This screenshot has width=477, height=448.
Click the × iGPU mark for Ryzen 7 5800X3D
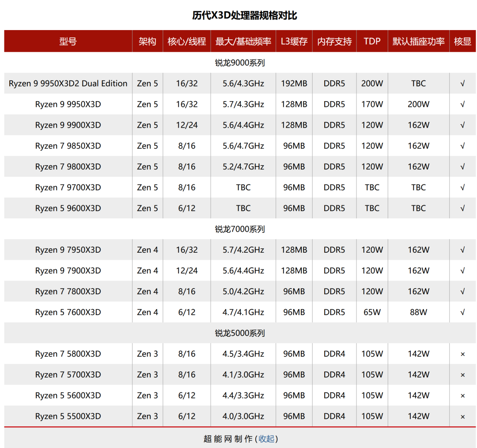(463, 354)
